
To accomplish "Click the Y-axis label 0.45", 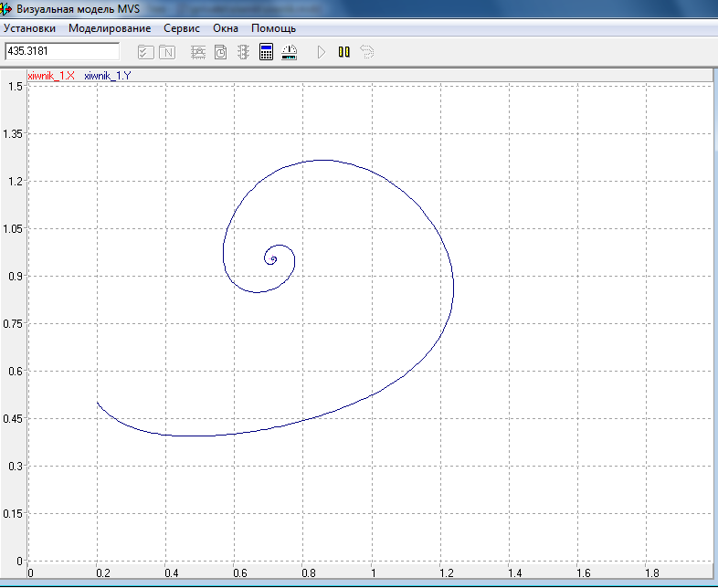I will [13, 418].
